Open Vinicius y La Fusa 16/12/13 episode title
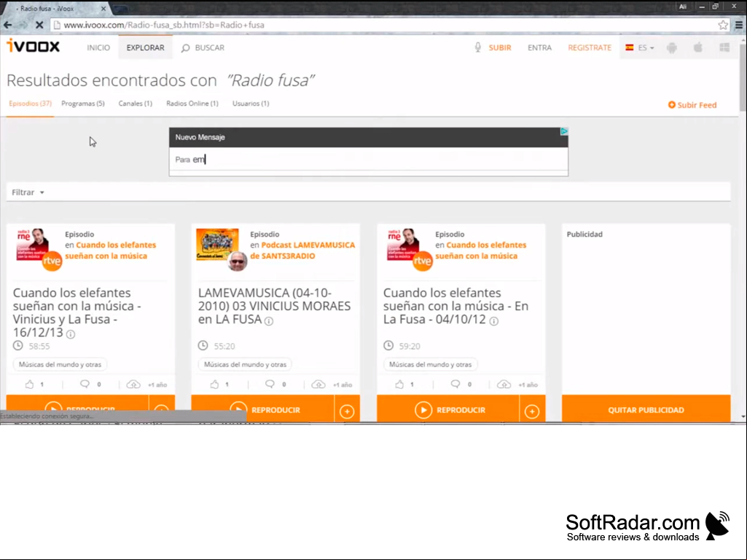 [77, 312]
